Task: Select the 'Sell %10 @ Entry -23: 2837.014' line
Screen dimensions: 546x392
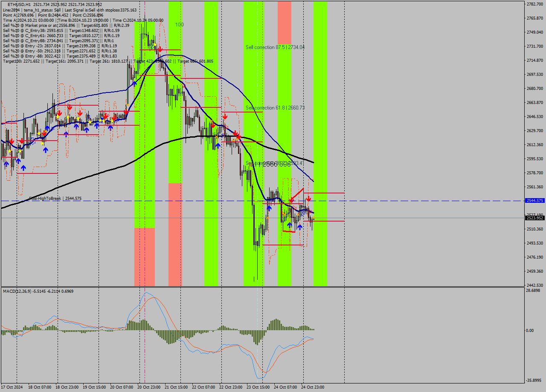Action: pos(60,46)
